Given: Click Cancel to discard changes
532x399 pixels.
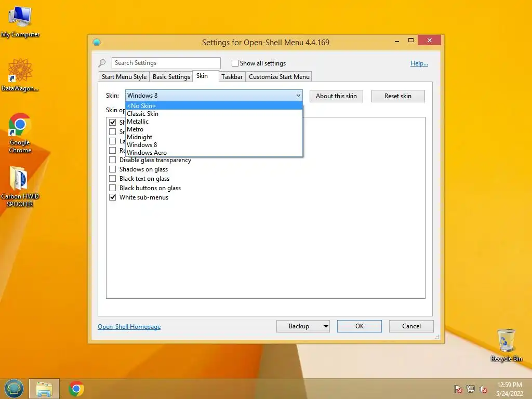Looking at the screenshot, I should 411,326.
